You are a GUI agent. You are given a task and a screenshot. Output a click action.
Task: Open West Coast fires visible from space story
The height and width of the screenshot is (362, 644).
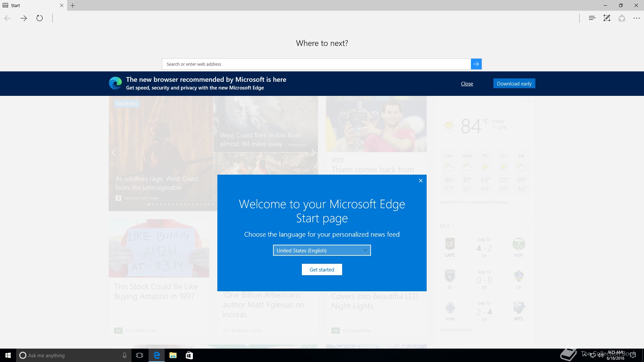261,139
